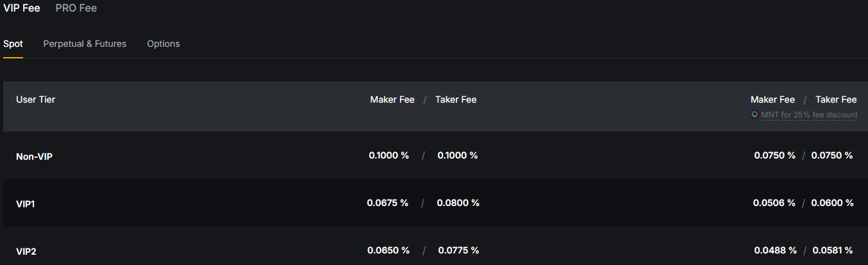Click VIP2 discounted taker fee 0.0581 %

coord(832,250)
